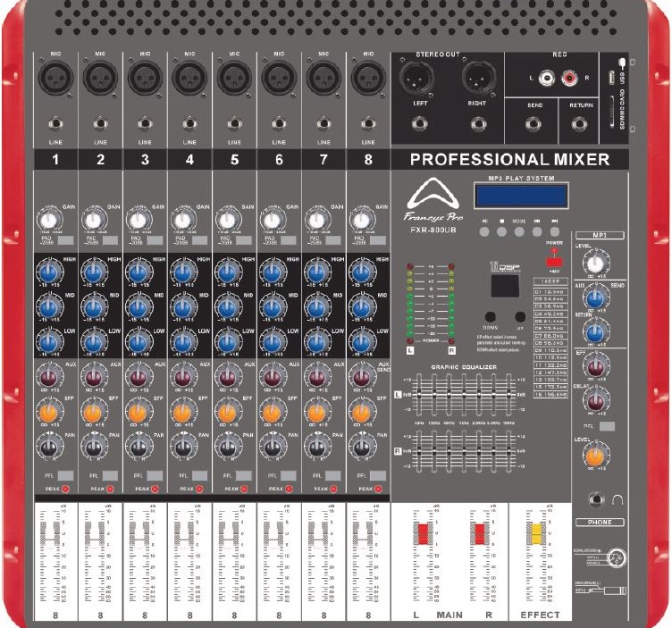Click the channel 5 number label

pyautogui.click(x=234, y=159)
